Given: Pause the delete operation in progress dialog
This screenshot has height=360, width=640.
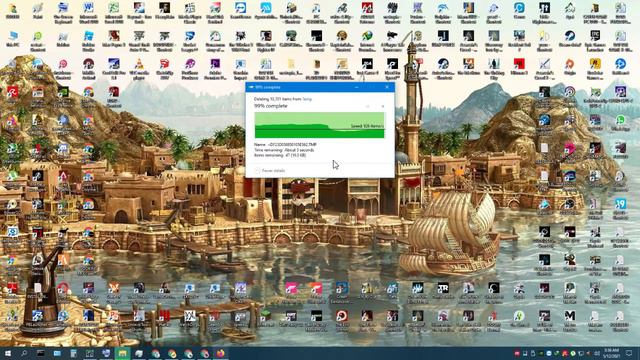Looking at the screenshot, I should click(368, 106).
